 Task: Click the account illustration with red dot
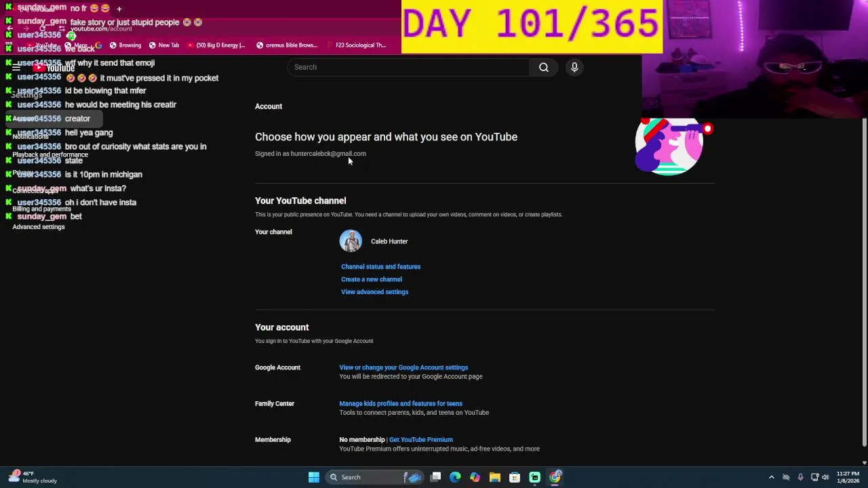pyautogui.click(x=673, y=146)
